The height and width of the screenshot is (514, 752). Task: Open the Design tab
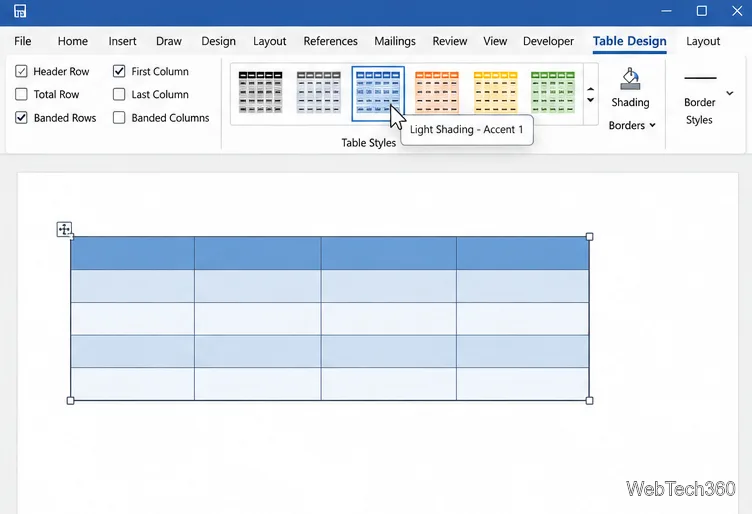point(218,41)
